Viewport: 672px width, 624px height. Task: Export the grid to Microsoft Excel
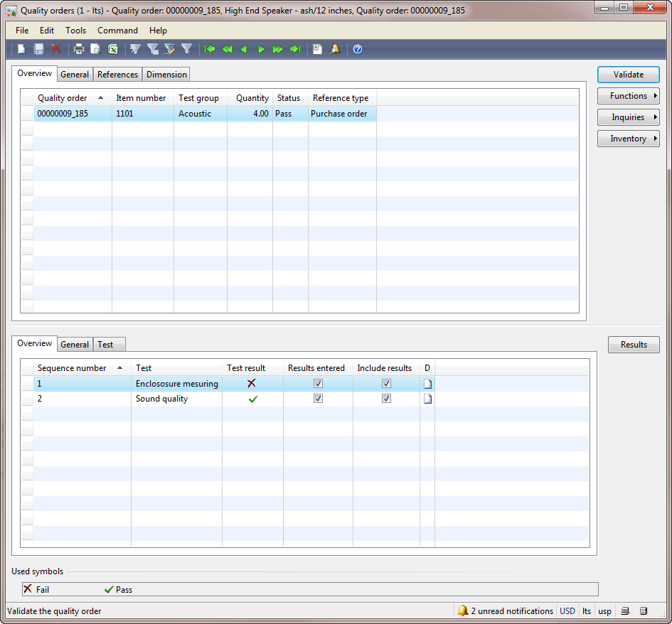pos(113,48)
